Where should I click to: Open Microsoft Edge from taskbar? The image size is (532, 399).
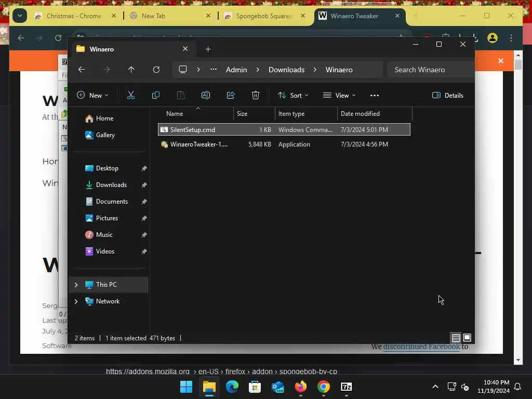pyautogui.click(x=232, y=387)
